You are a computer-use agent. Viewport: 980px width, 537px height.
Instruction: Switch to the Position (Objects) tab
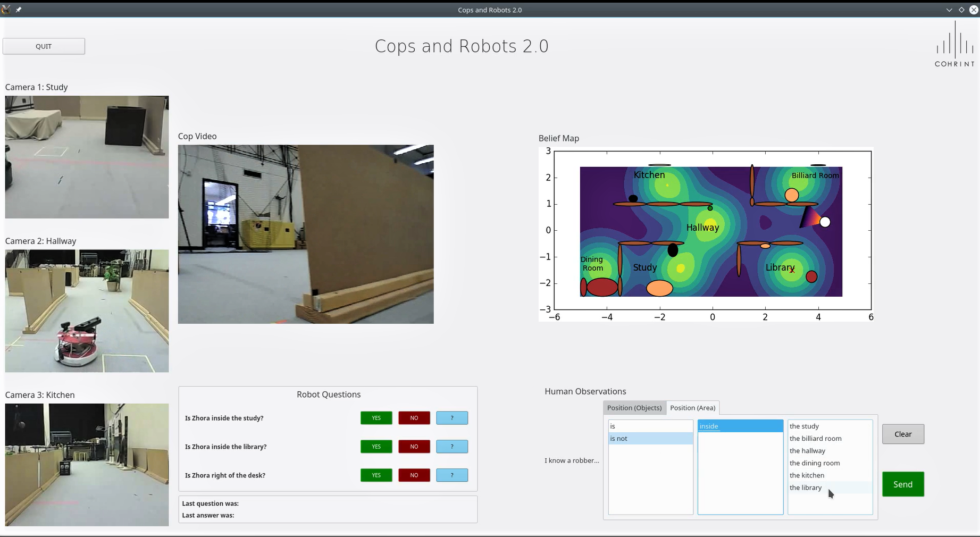click(634, 408)
